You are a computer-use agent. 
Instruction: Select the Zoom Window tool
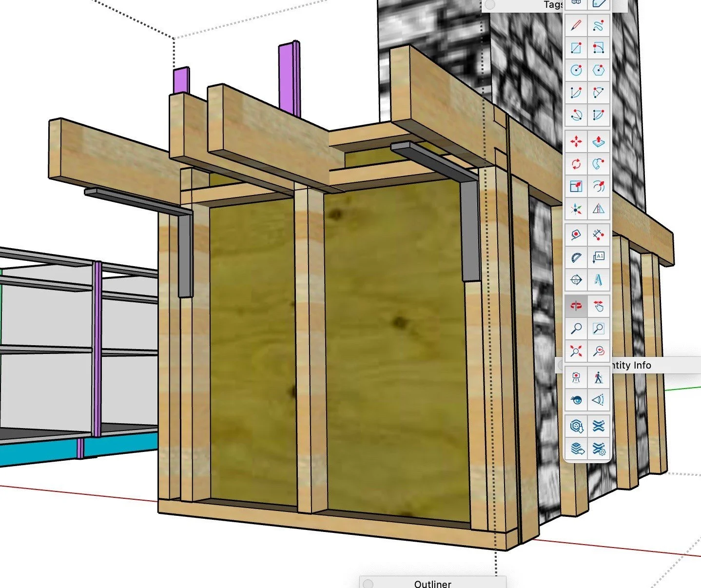(x=599, y=329)
